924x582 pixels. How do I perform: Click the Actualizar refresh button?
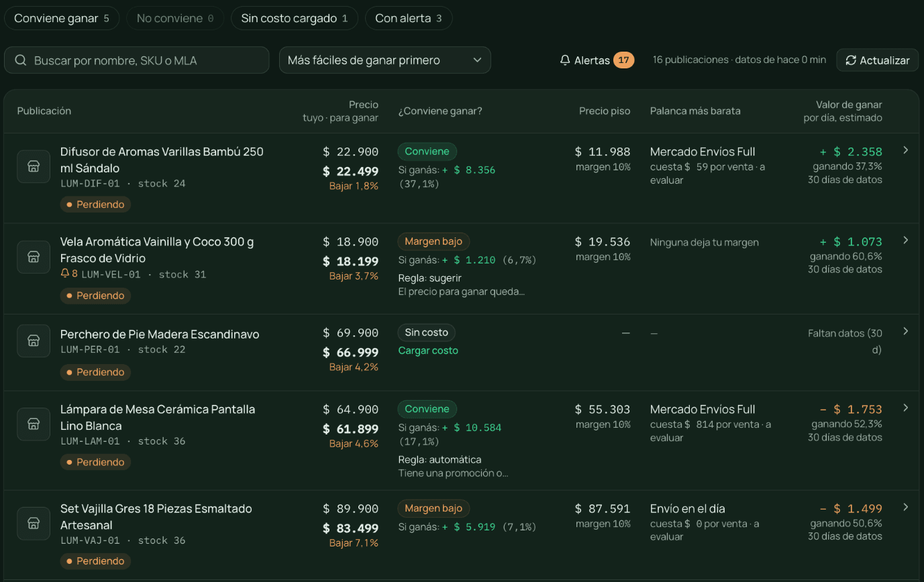[878, 60]
